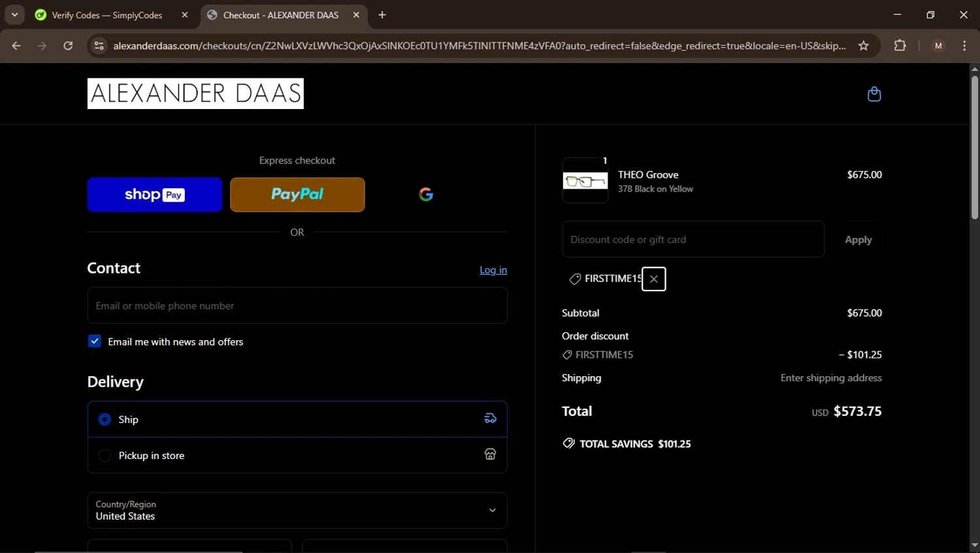
Task: Click the store icon in Pickup row
Action: click(490, 454)
